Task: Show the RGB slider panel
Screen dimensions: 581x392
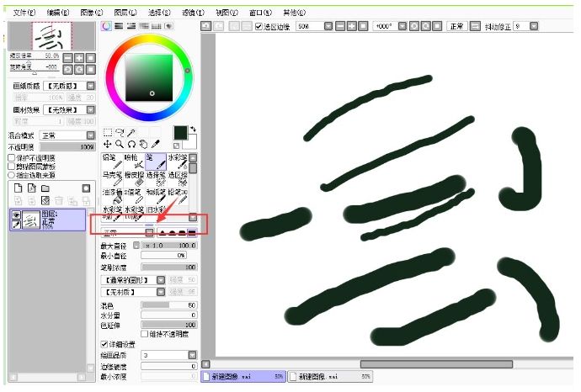Action: (x=119, y=26)
